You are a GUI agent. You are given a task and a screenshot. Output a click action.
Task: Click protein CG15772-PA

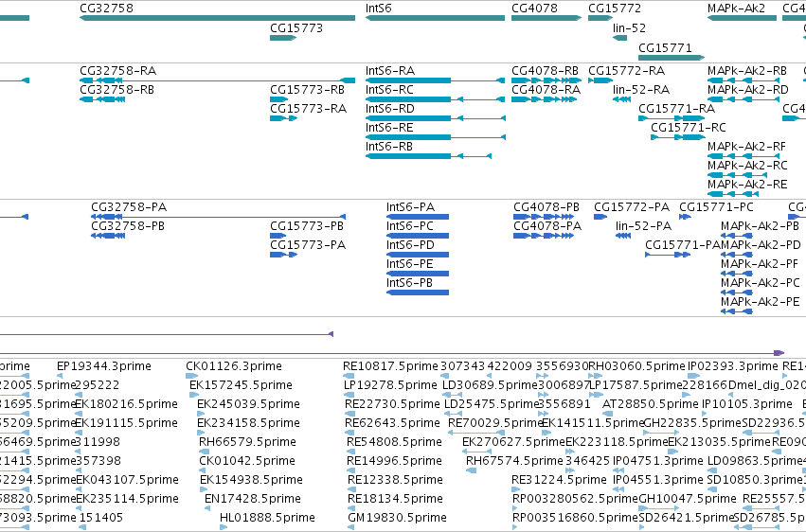pos(600,217)
